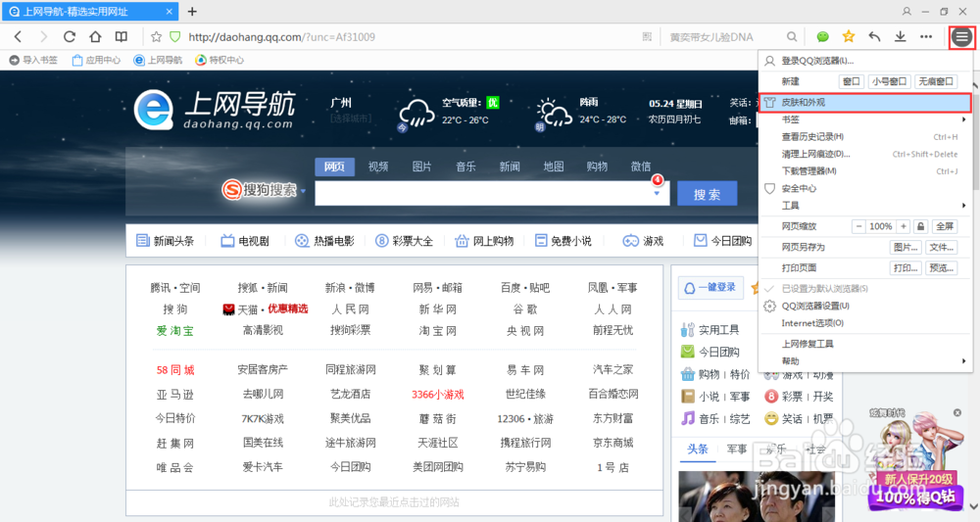
Task: Click the green security shield icon
Action: (175, 37)
